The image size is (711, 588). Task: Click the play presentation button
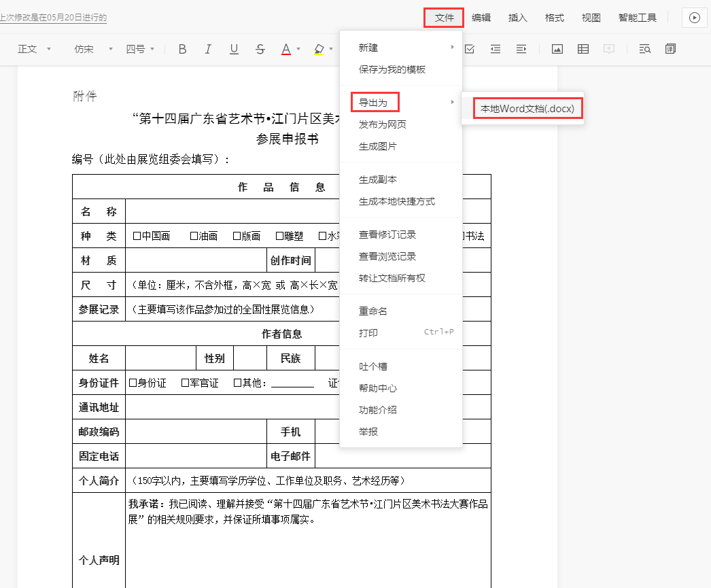point(694,18)
